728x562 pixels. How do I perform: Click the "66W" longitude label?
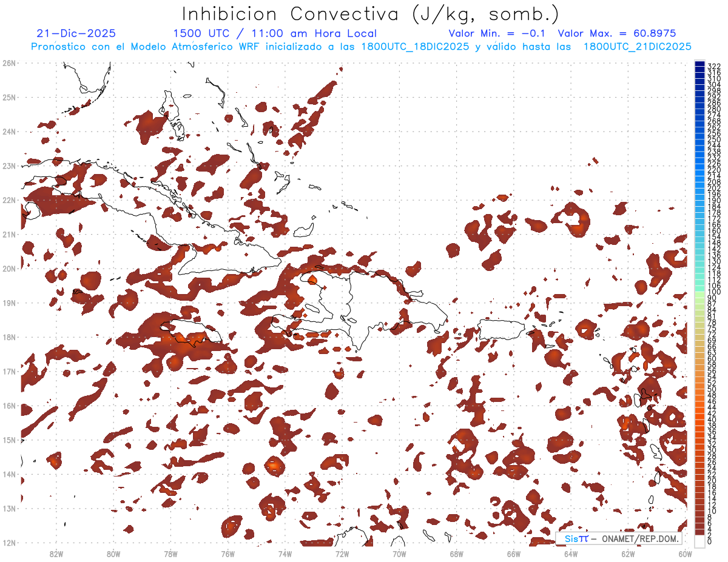(x=514, y=553)
